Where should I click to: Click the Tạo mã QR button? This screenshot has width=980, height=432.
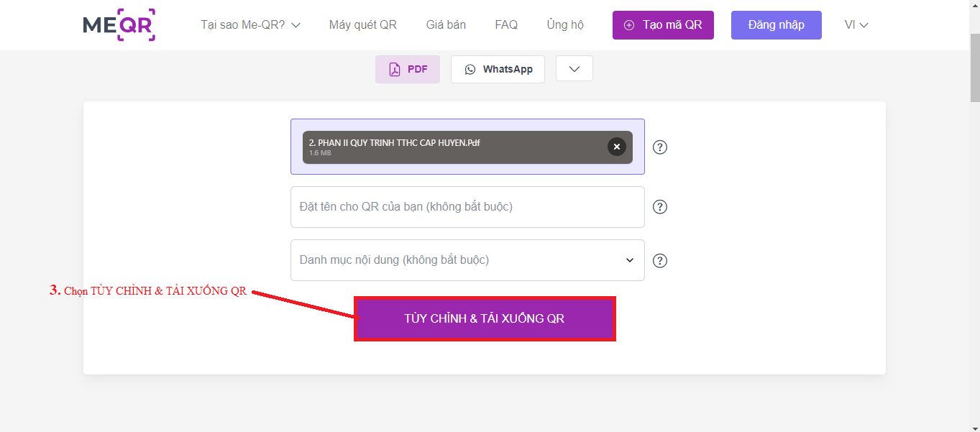pos(663,25)
